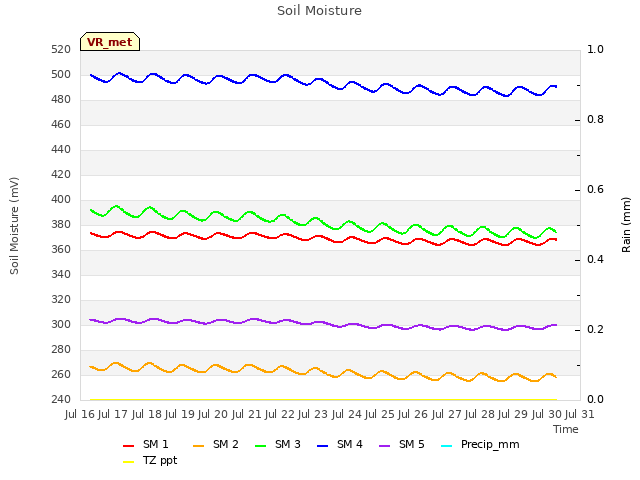Toggle Precip_mm legend entry
The height and width of the screenshot is (480, 640).
coord(480,444)
